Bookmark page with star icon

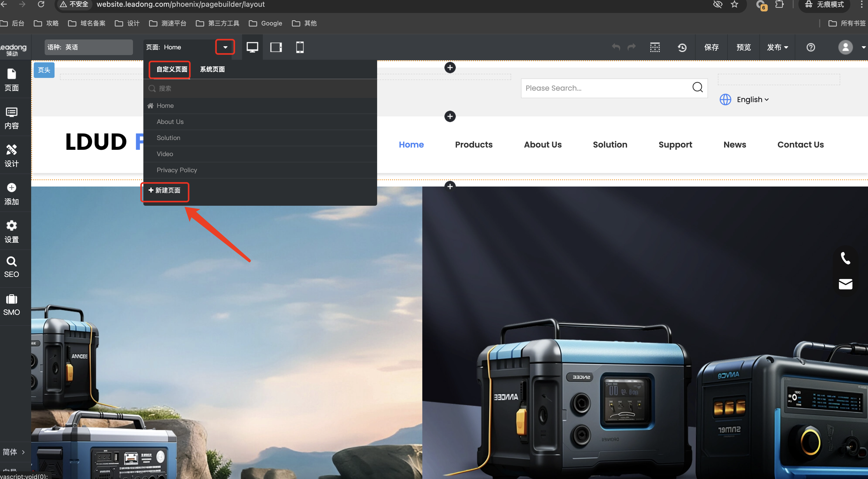pyautogui.click(x=735, y=4)
